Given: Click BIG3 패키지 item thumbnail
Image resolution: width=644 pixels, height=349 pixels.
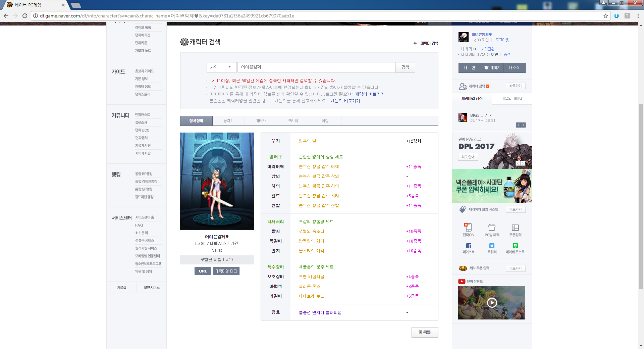Looking at the screenshot, I should 463,117.
